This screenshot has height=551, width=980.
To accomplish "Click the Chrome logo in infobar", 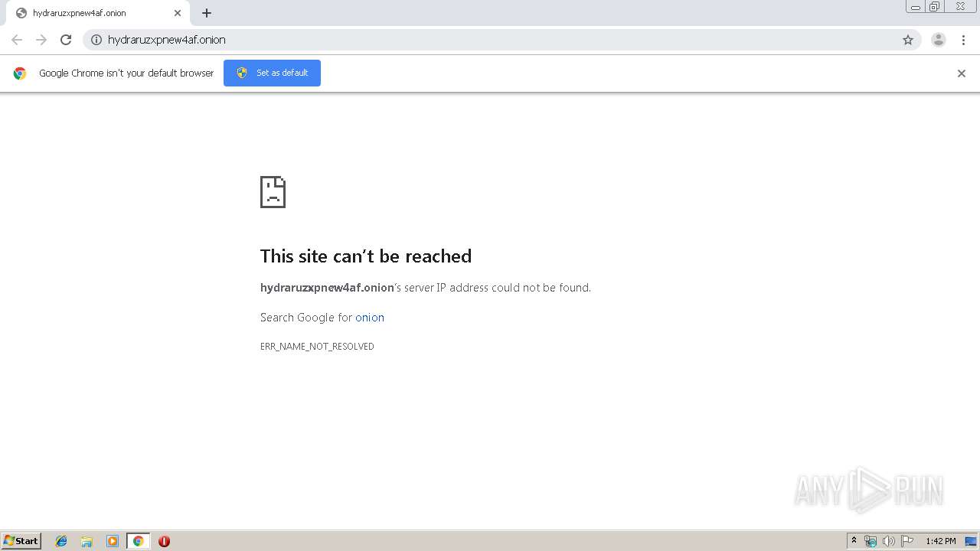I will pyautogui.click(x=20, y=73).
